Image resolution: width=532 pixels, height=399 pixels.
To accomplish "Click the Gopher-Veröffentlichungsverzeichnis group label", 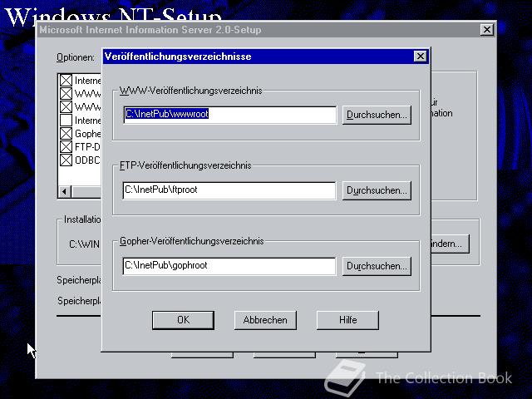I will 192,241.
